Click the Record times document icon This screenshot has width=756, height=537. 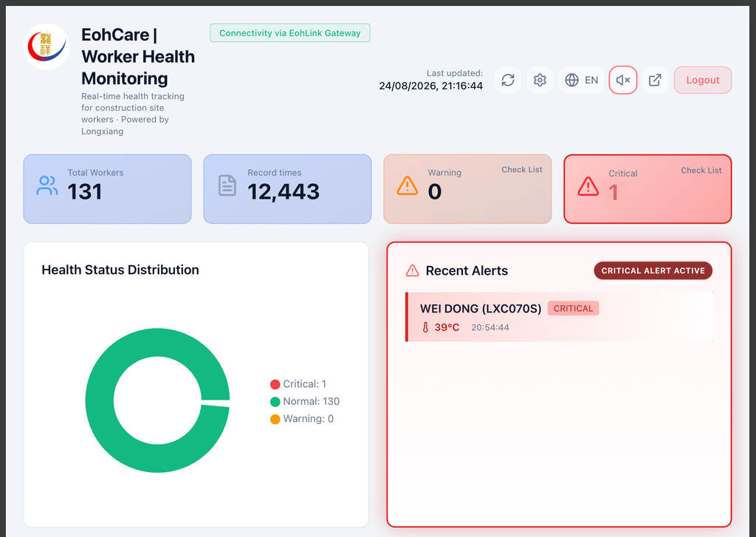[227, 185]
